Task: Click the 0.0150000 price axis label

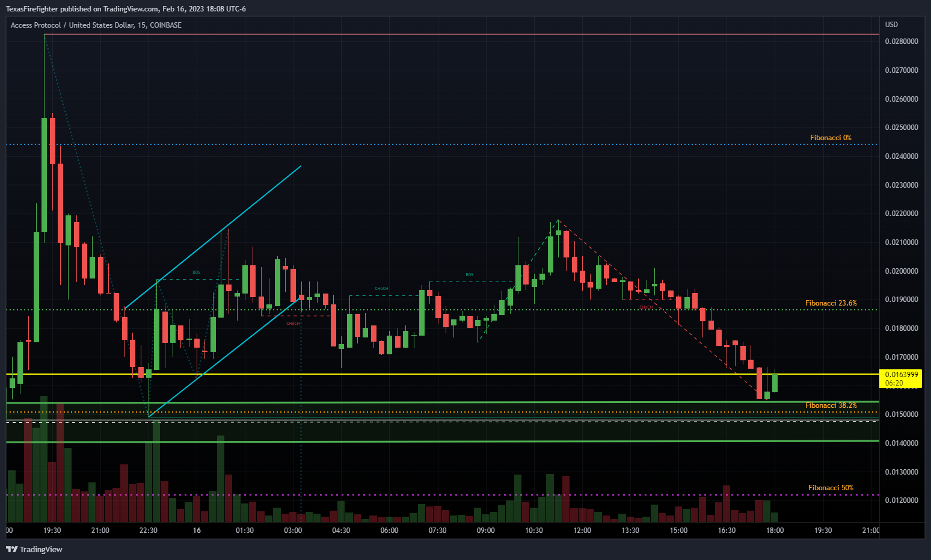Action: [x=902, y=414]
